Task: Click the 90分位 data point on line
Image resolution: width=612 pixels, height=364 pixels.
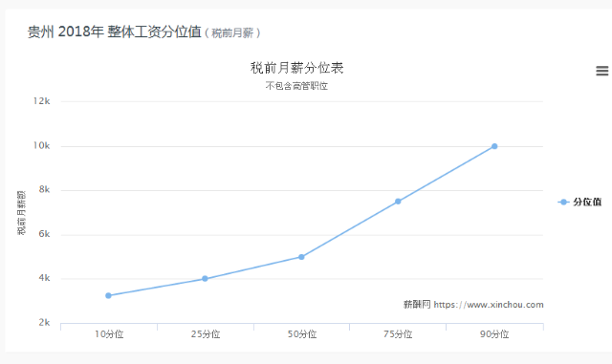Action: coord(494,146)
